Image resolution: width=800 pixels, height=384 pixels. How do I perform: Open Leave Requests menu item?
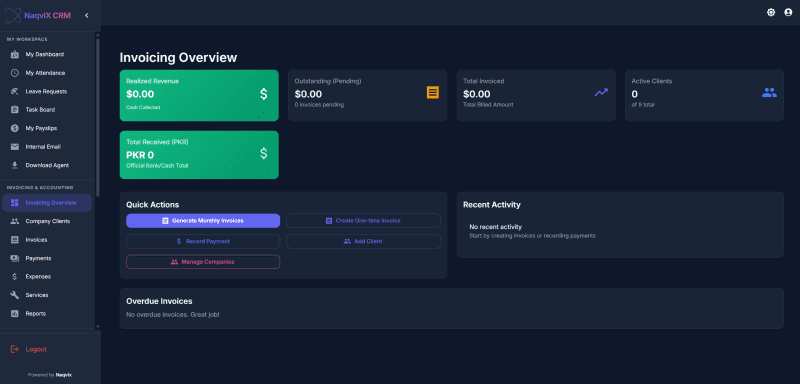tap(47, 91)
